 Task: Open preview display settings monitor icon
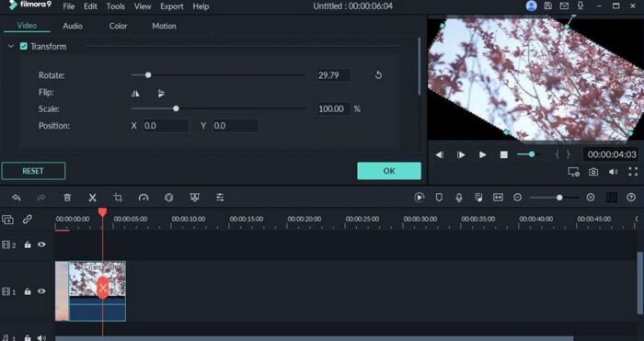(574, 172)
